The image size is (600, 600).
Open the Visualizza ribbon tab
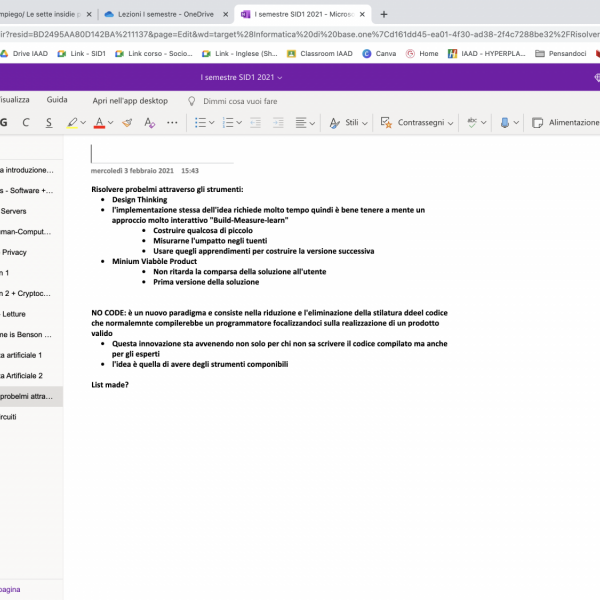[15, 100]
